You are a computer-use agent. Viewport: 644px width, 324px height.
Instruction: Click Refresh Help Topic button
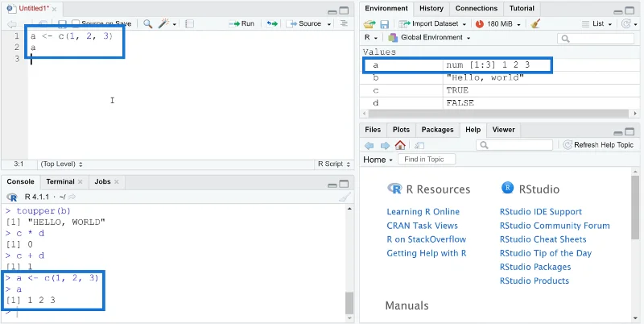coord(598,145)
